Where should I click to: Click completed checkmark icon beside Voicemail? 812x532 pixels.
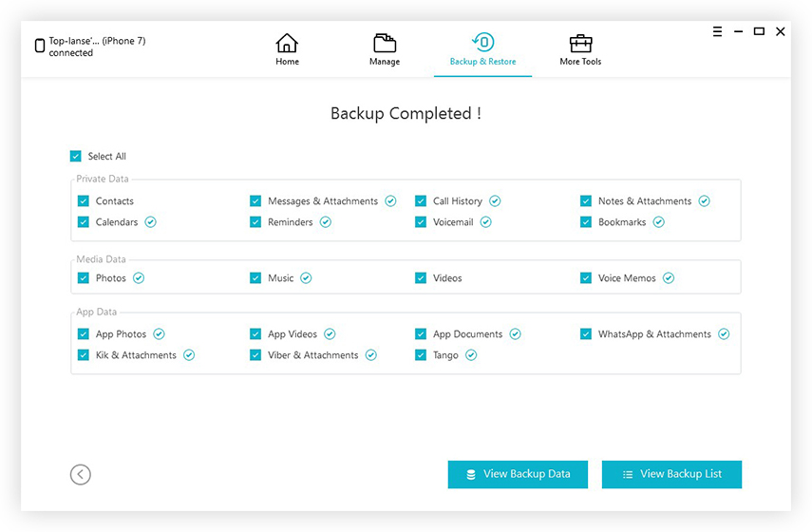485,222
